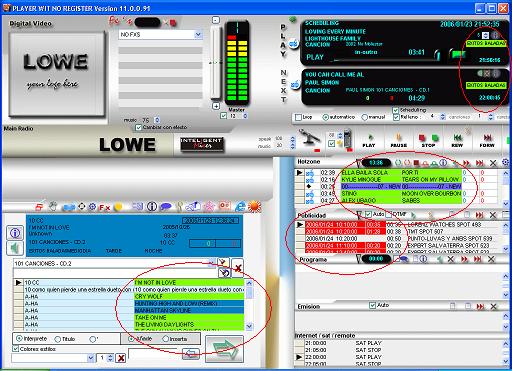Click the Fx icon in search toolbar
The height and width of the screenshot is (371, 512).
coord(104,208)
